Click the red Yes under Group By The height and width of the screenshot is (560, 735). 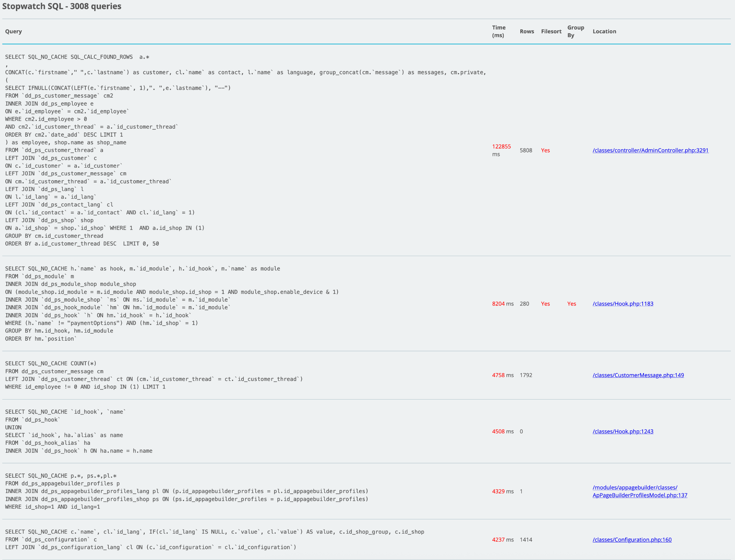[572, 304]
